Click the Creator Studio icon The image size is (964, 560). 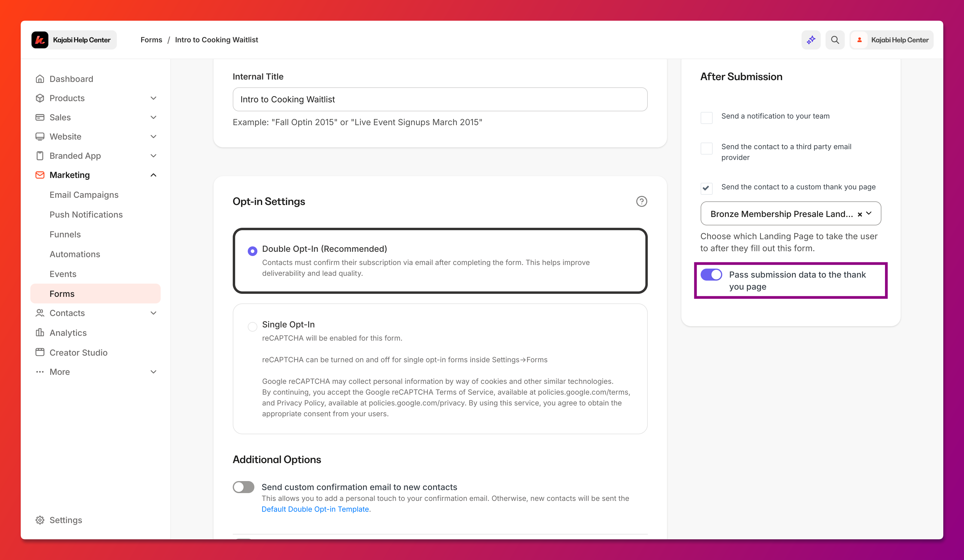point(40,352)
